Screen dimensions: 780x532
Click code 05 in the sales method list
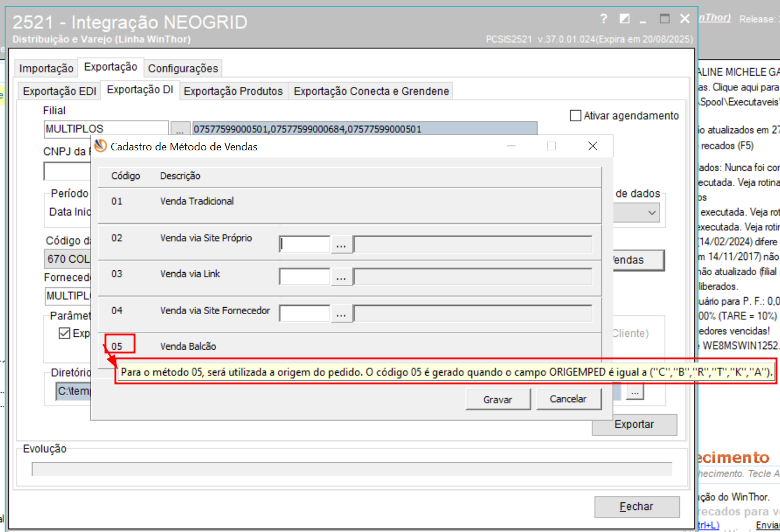click(x=117, y=346)
